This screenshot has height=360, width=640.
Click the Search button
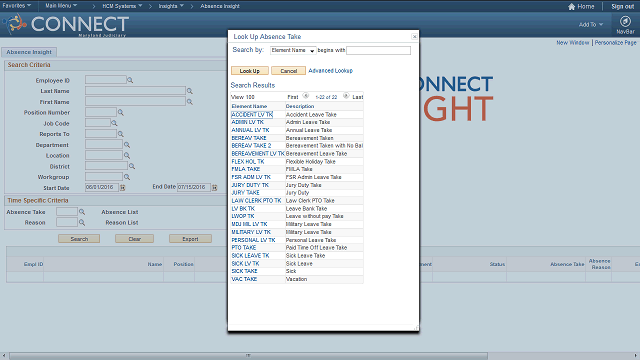point(79,239)
